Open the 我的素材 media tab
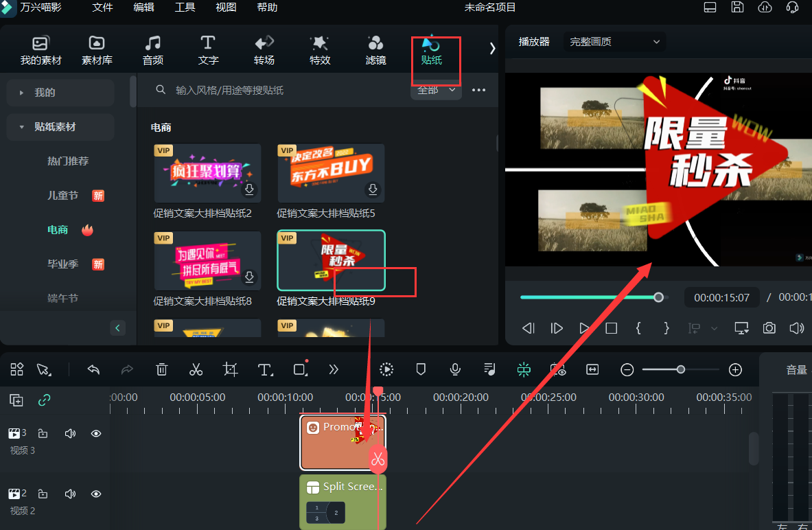 click(40, 51)
